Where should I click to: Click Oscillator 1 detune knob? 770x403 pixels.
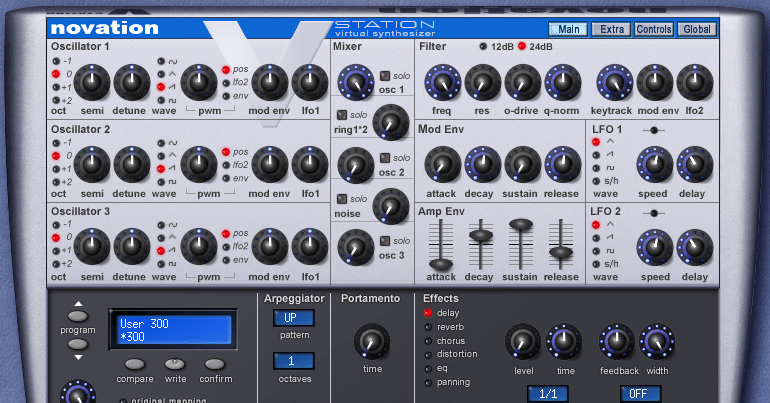click(x=132, y=82)
